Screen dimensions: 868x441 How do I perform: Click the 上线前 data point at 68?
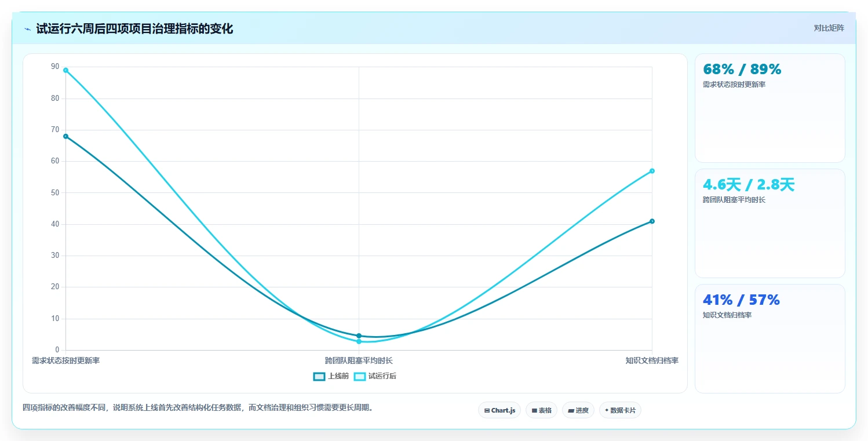point(65,136)
